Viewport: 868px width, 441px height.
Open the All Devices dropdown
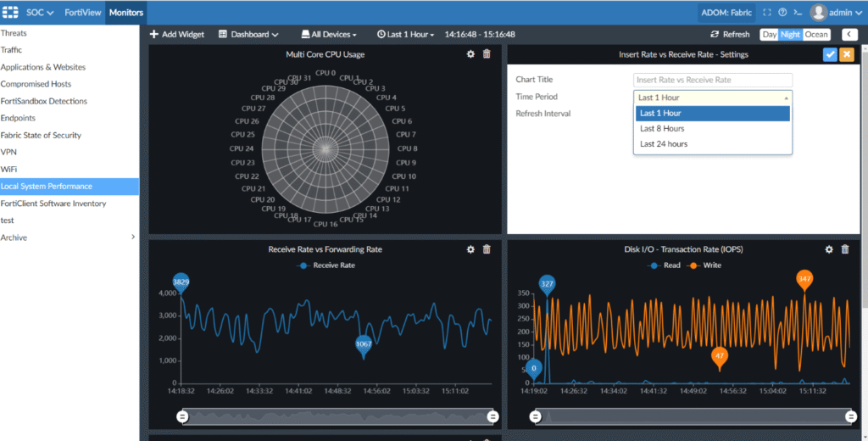pyautogui.click(x=329, y=35)
